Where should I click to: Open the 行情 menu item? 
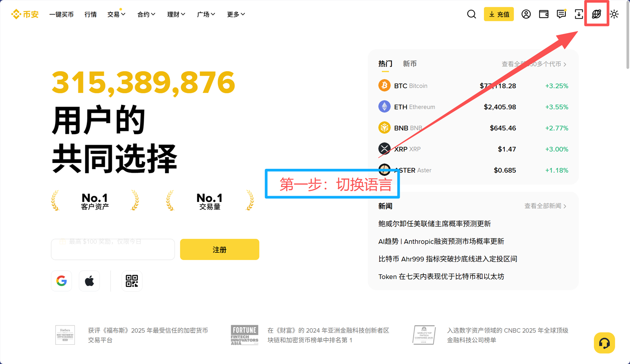pyautogui.click(x=91, y=14)
